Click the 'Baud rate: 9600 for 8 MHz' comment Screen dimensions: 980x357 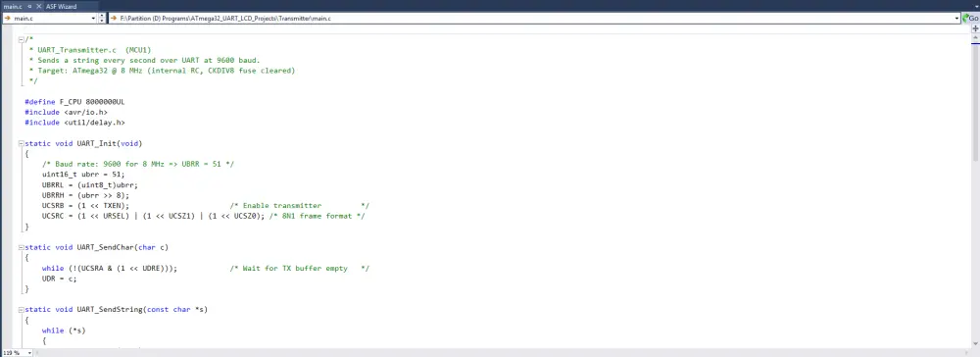[x=138, y=164]
